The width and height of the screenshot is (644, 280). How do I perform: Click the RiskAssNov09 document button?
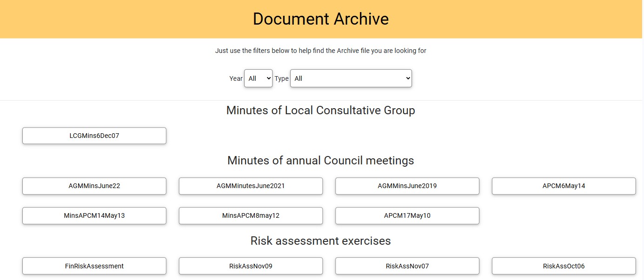(251, 266)
